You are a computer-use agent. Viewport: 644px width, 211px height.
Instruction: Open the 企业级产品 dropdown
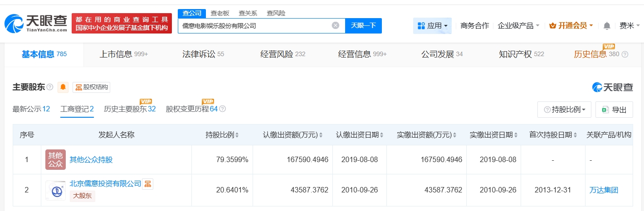(x=518, y=26)
